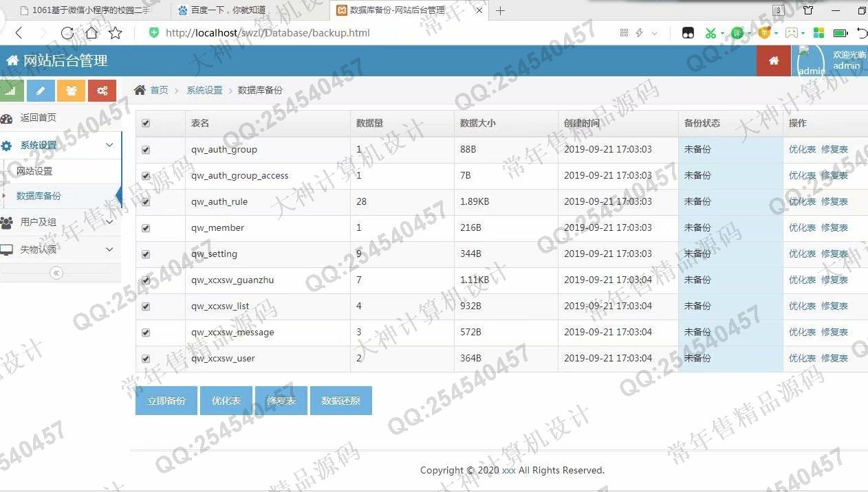Image resolution: width=868 pixels, height=492 pixels.
Task: Click the red gears settings shortcut icon
Action: click(102, 91)
